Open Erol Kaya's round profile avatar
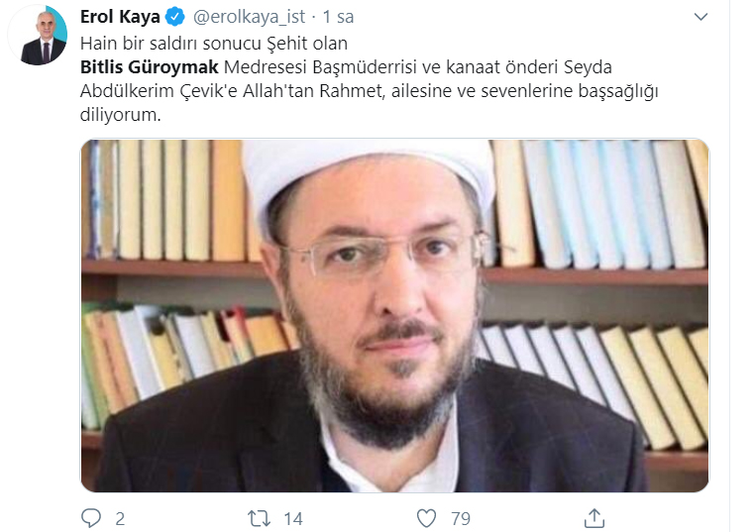Screen dimensions: 756x532 coord(38,36)
